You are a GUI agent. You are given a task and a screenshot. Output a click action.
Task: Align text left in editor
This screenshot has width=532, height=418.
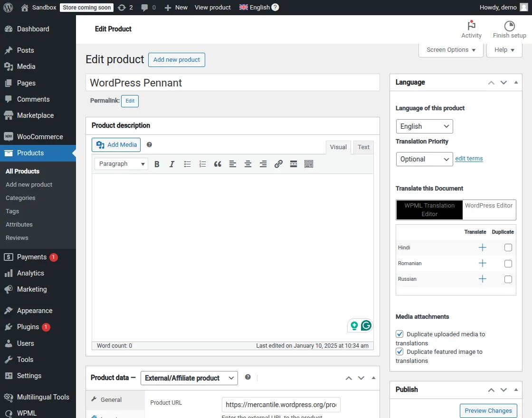tap(233, 164)
